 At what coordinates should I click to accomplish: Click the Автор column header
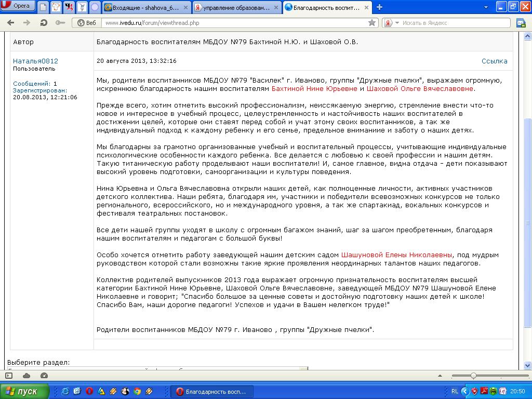tap(23, 42)
